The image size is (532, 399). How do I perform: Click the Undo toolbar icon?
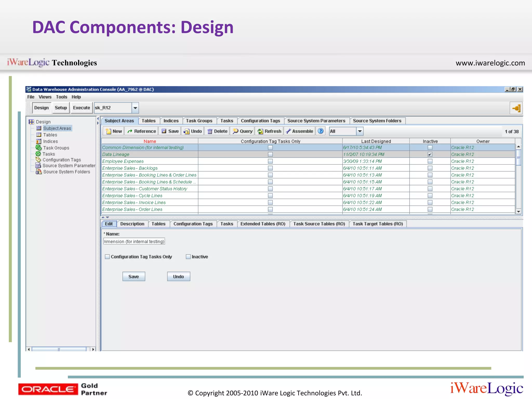click(187, 131)
